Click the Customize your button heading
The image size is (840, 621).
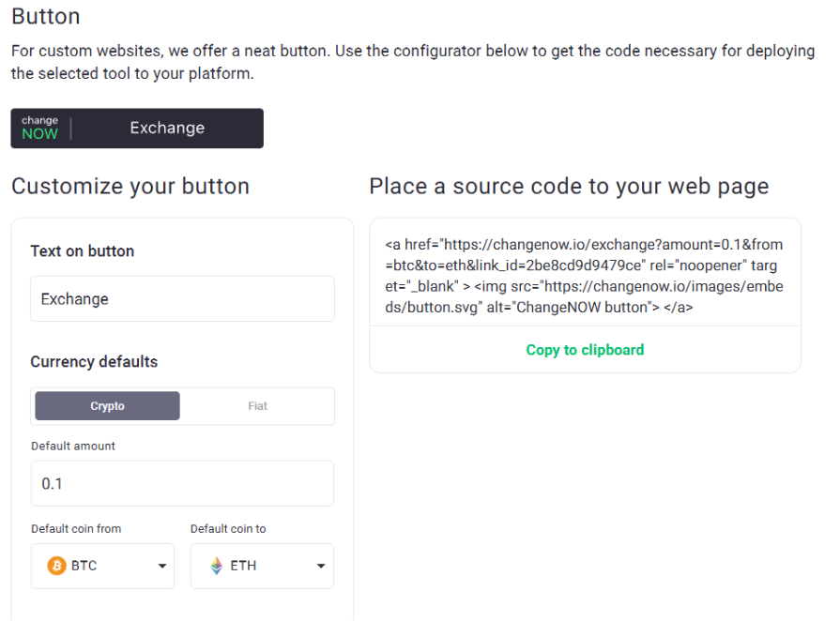pyautogui.click(x=130, y=187)
